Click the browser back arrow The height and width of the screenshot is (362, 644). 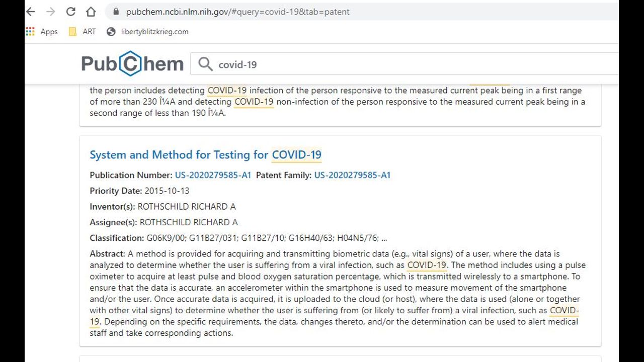click(x=31, y=12)
